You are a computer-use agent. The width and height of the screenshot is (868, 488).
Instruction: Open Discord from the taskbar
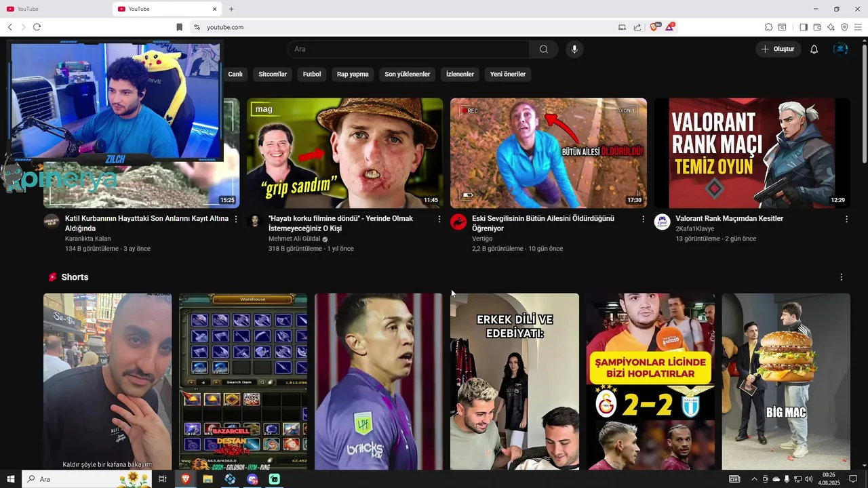click(252, 479)
